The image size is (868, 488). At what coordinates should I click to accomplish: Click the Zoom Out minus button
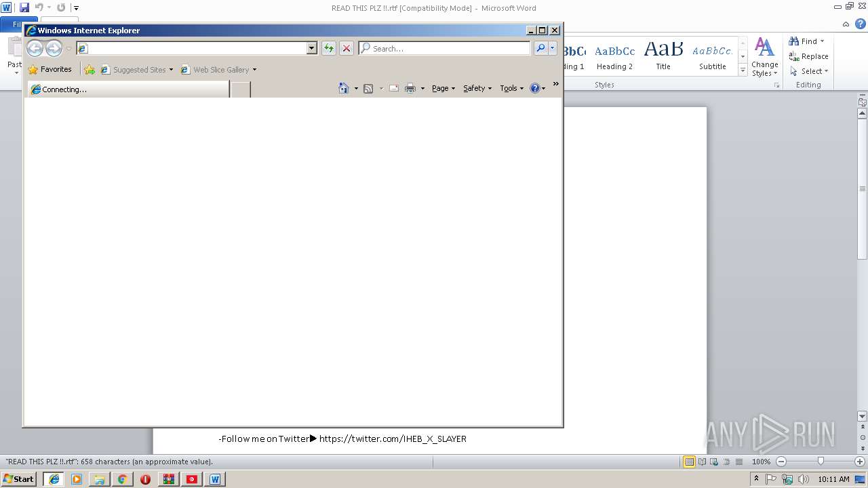(x=781, y=462)
